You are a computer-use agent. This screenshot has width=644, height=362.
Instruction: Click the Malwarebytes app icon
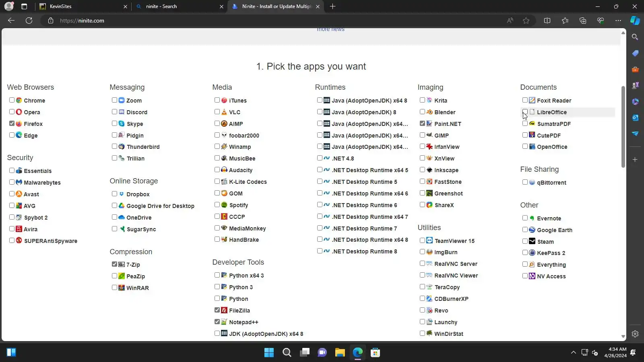(19, 182)
